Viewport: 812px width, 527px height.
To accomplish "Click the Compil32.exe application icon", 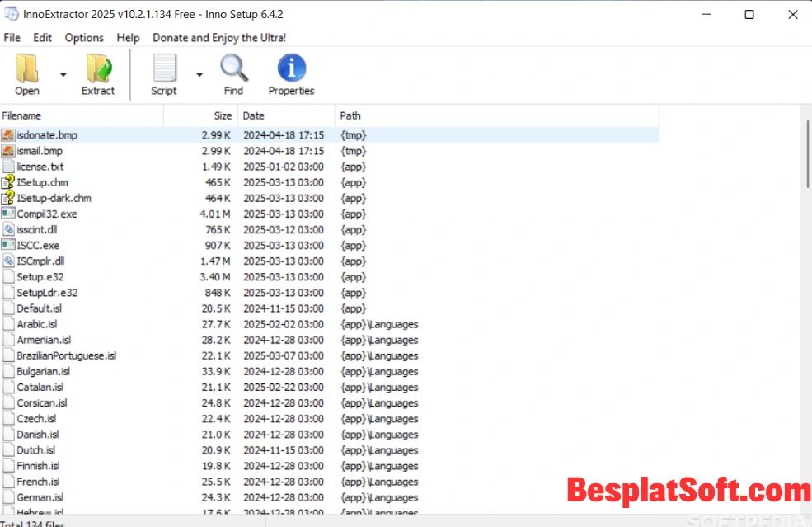I will click(x=10, y=214).
